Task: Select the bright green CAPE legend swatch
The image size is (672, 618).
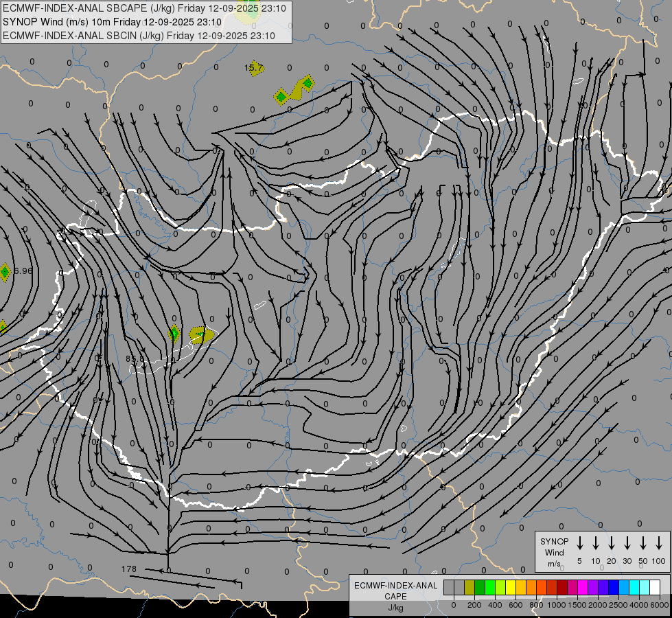Action: click(490, 587)
